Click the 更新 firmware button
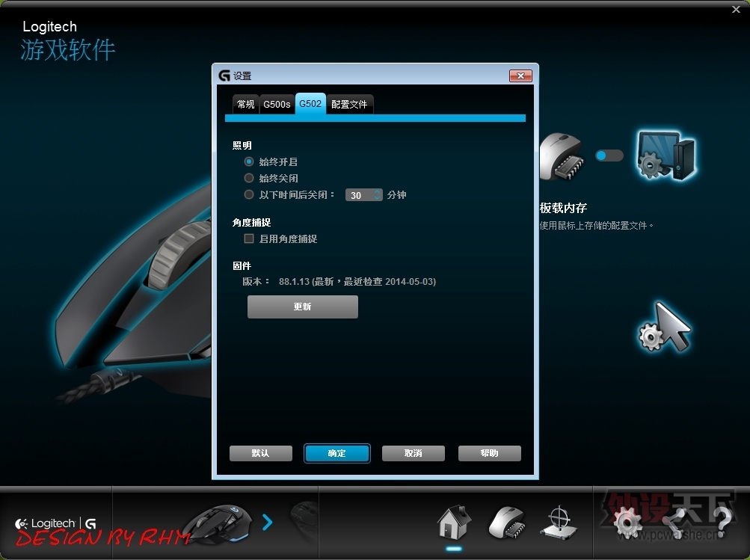Viewport: 750px width, 560px height. [303, 307]
